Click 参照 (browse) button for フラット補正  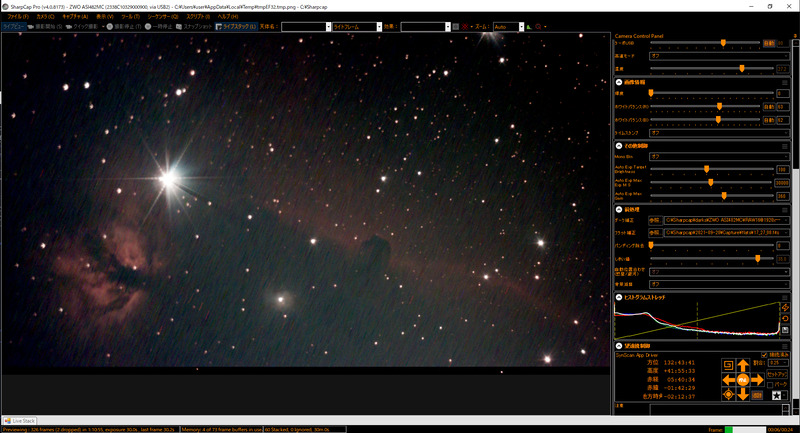tap(655, 233)
